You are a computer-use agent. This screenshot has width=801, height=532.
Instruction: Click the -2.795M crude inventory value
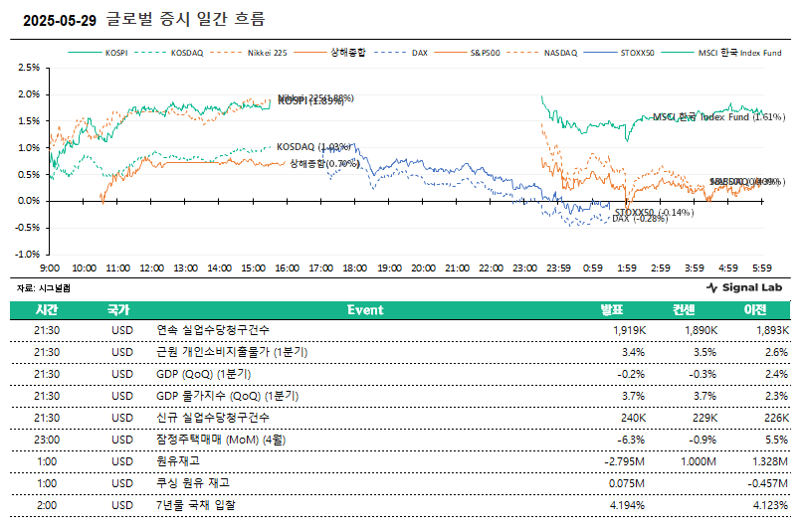click(624, 461)
